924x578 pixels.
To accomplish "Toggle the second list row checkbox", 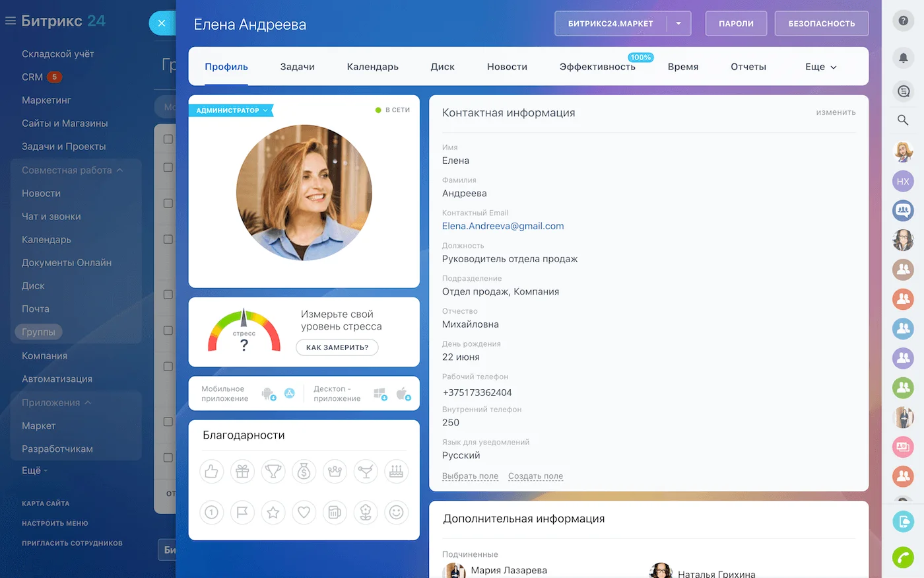I will click(x=168, y=168).
